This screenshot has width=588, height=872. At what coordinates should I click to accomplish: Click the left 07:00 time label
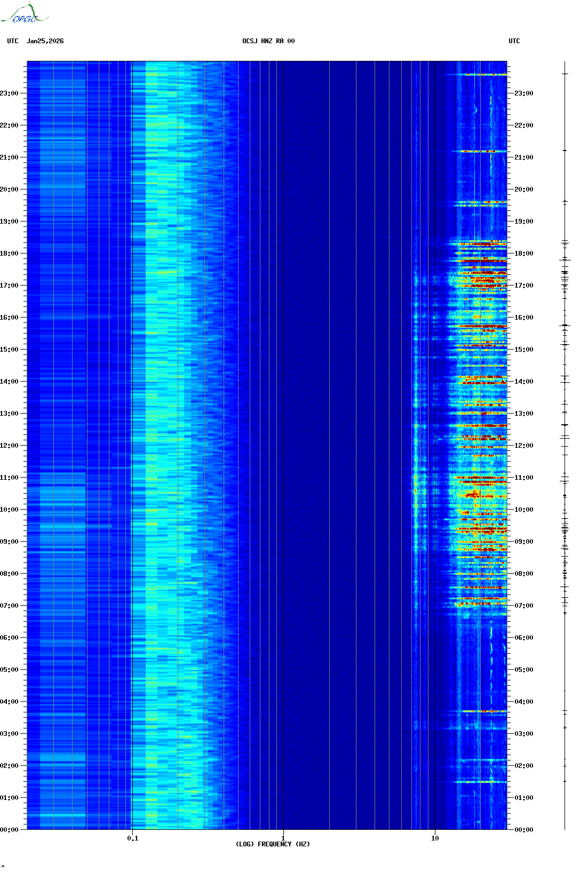tap(9, 606)
